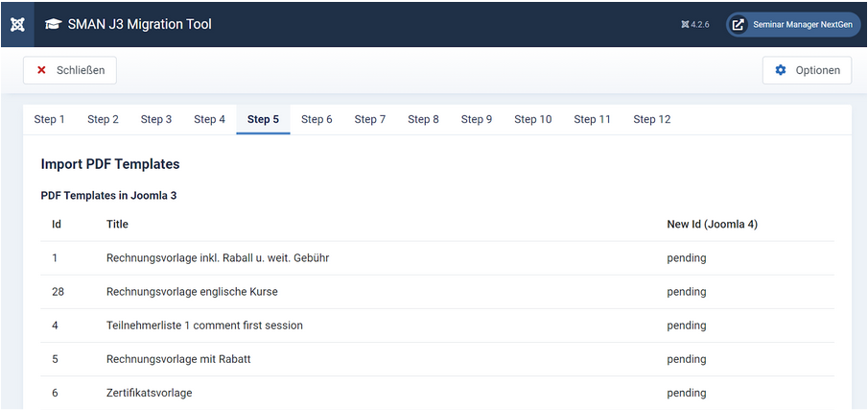Switch to the Step 1 tab
The height and width of the screenshot is (410, 868).
(50, 119)
